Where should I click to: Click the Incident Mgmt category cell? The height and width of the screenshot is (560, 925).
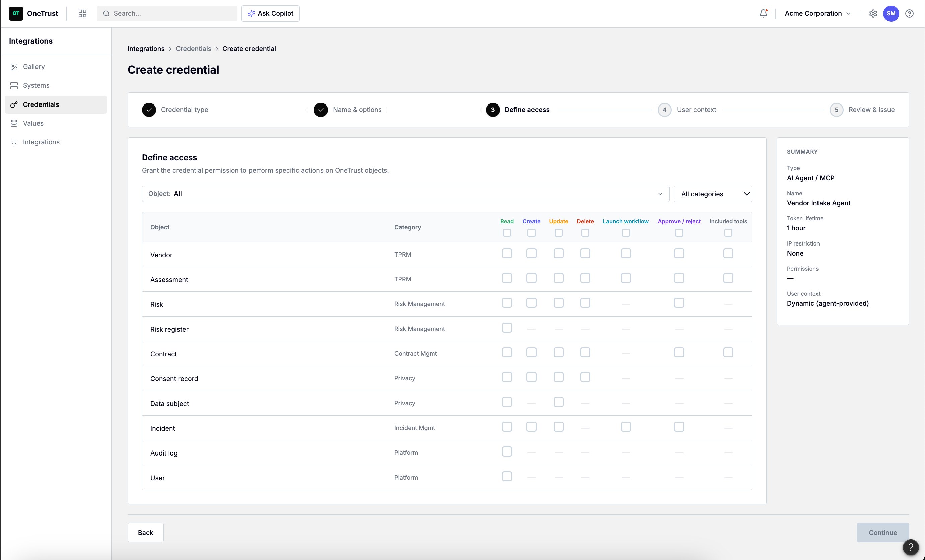click(x=415, y=428)
